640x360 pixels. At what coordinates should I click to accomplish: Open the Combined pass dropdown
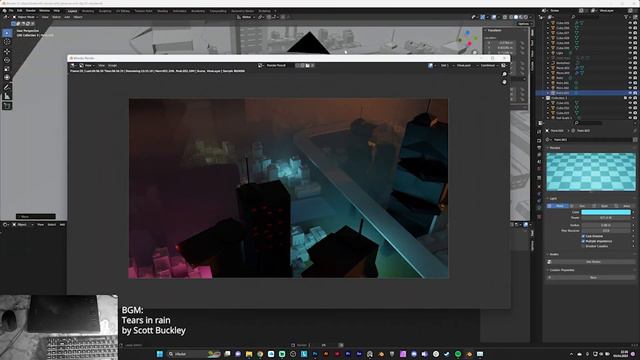pos(489,65)
